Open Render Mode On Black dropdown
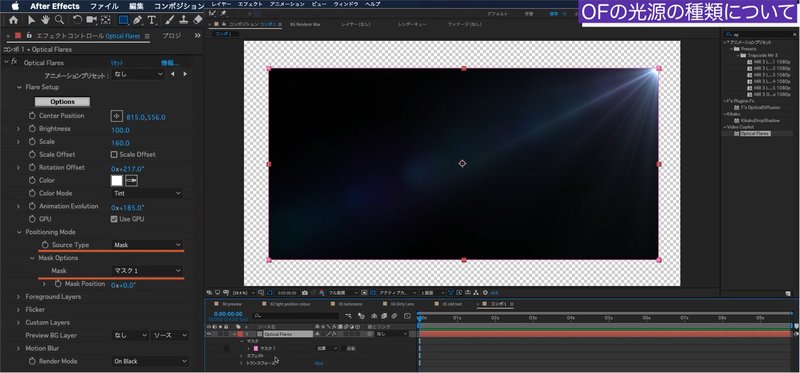The image size is (800, 373). pyautogui.click(x=150, y=361)
